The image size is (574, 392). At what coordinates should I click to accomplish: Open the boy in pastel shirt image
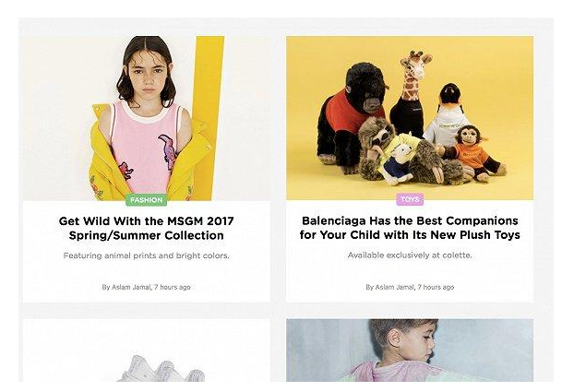(x=410, y=350)
